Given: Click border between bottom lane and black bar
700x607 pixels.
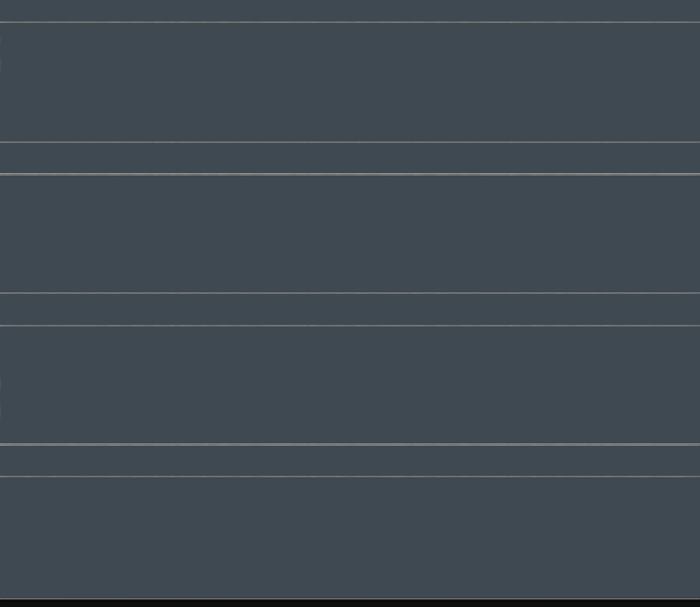Looking at the screenshot, I should point(350,598).
